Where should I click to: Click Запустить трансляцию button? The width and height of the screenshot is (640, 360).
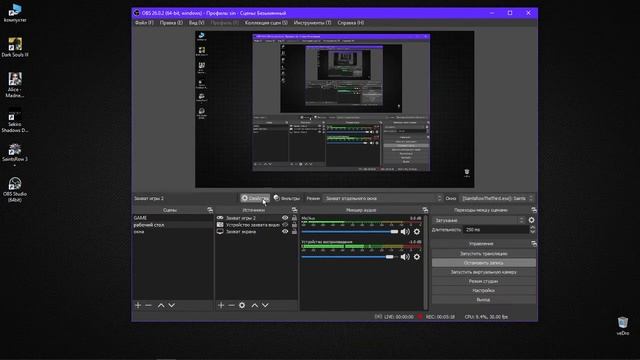[484, 253]
